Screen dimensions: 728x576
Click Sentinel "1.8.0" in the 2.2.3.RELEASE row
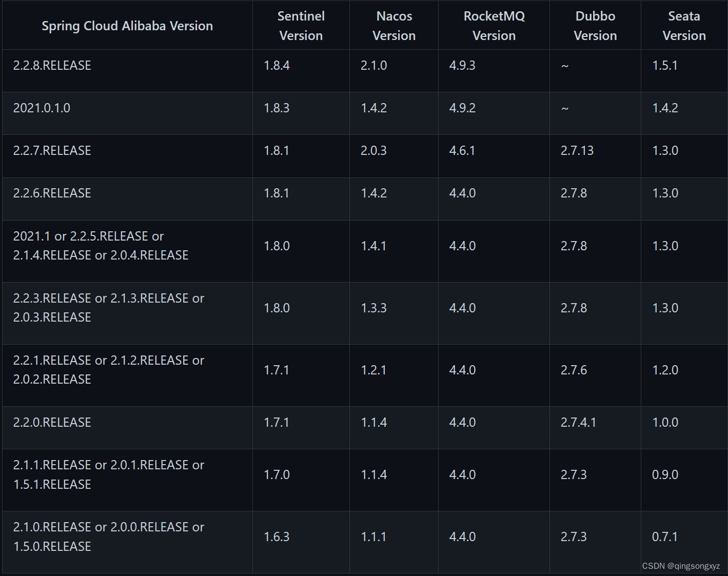(277, 308)
